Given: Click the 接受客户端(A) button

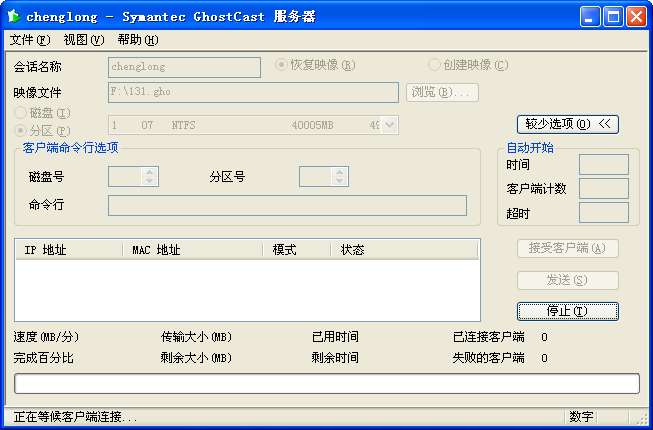Looking at the screenshot, I should 568,249.
